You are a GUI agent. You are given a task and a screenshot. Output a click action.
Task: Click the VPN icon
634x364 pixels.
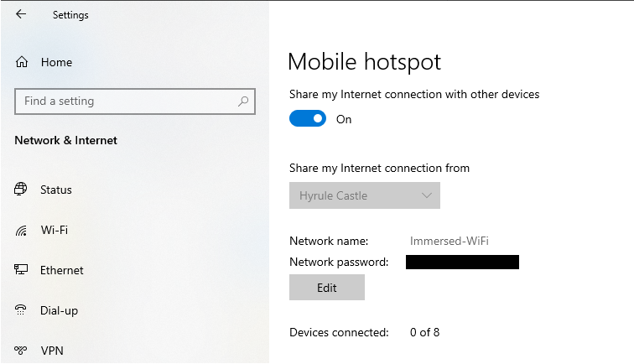(x=22, y=351)
